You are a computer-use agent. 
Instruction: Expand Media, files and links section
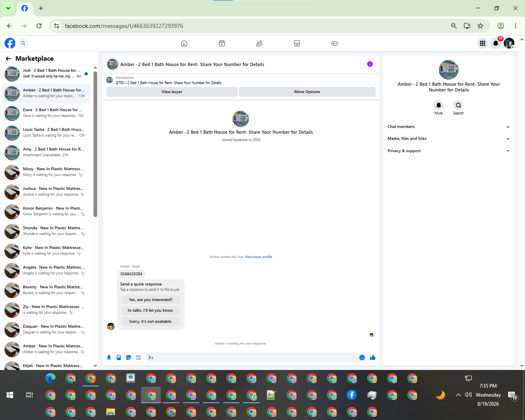click(449, 139)
